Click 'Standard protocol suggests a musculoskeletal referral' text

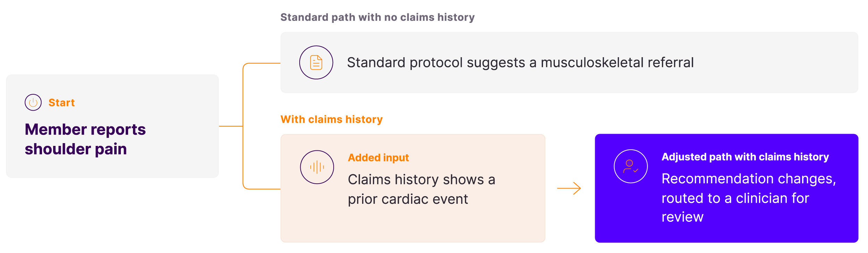point(520,62)
